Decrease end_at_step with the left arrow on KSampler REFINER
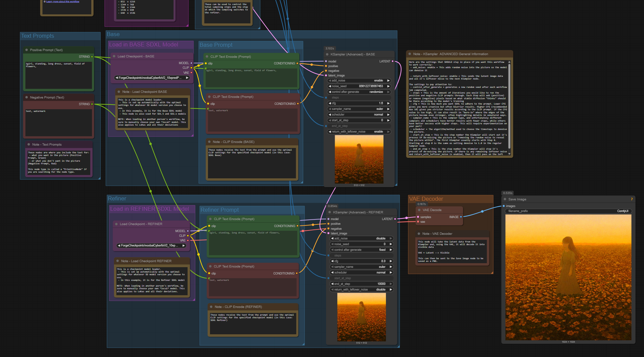 point(332,284)
